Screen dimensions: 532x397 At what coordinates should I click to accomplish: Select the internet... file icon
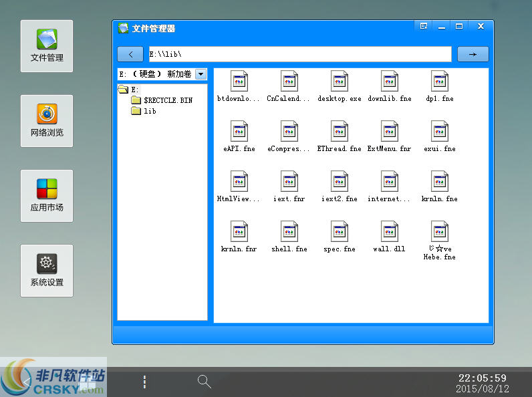click(x=390, y=182)
